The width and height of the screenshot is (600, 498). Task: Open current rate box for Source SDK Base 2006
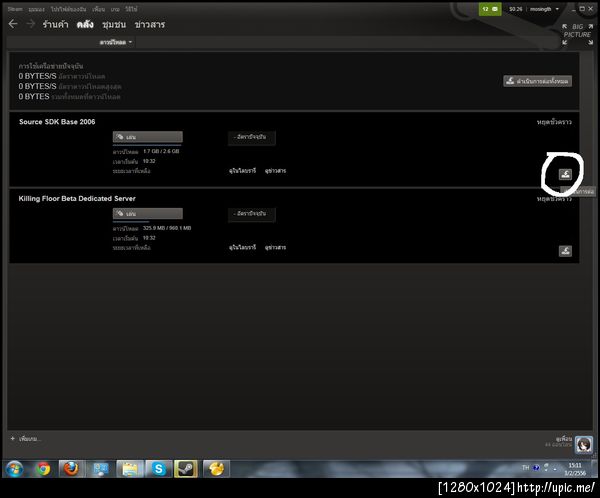pyautogui.click(x=251, y=137)
